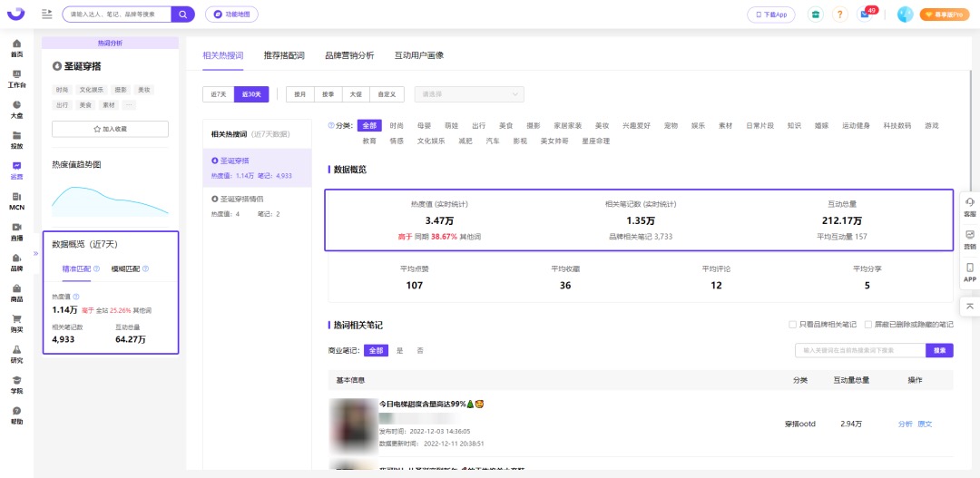This screenshot has height=478, width=980.
Task: Switch to 品牌营销分析 tab
Action: (349, 55)
